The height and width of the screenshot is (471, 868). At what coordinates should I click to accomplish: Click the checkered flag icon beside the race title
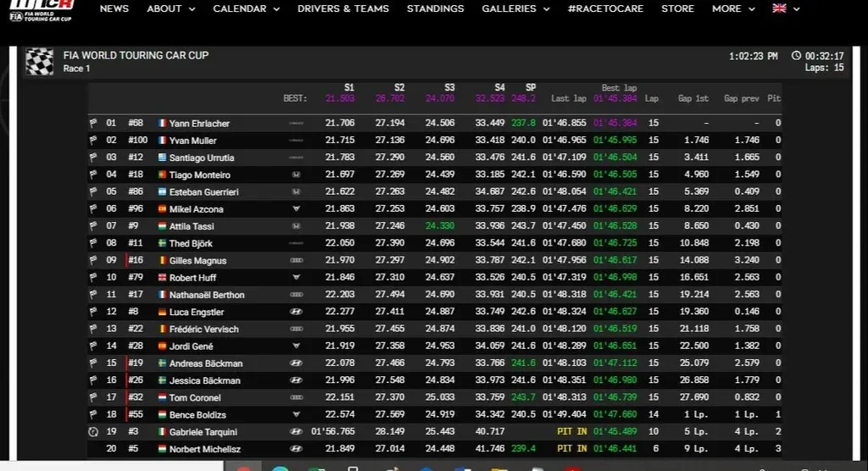[x=40, y=61]
